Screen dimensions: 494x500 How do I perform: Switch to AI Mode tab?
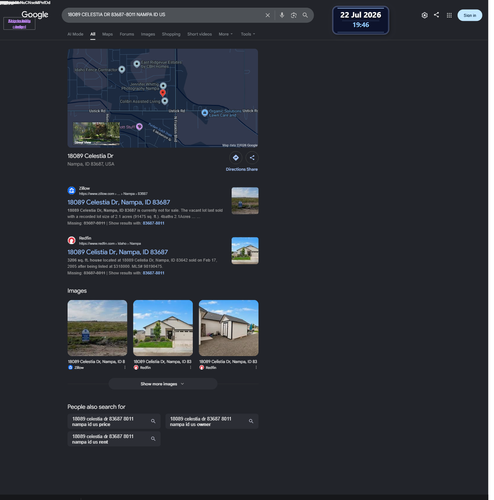tap(76, 34)
